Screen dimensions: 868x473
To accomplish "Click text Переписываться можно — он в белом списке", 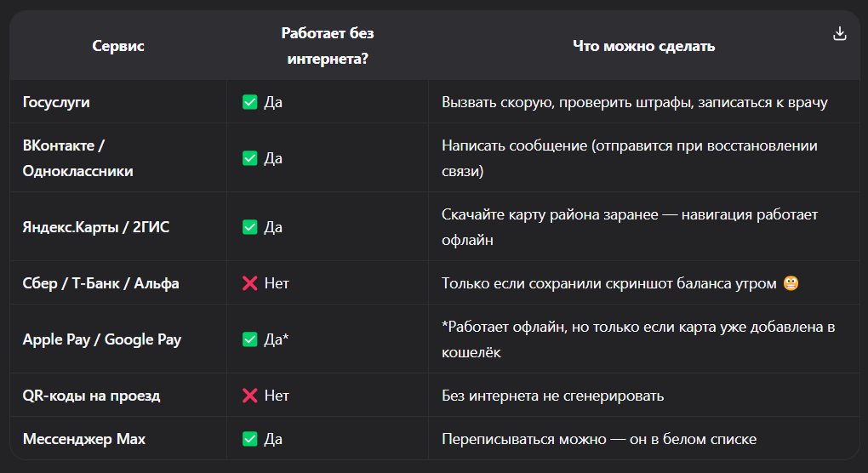I will 599,439.
